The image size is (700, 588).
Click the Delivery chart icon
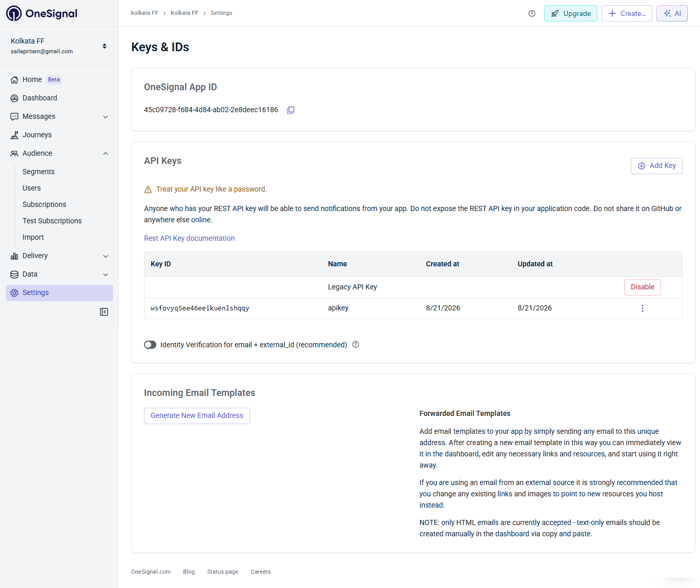click(14, 256)
